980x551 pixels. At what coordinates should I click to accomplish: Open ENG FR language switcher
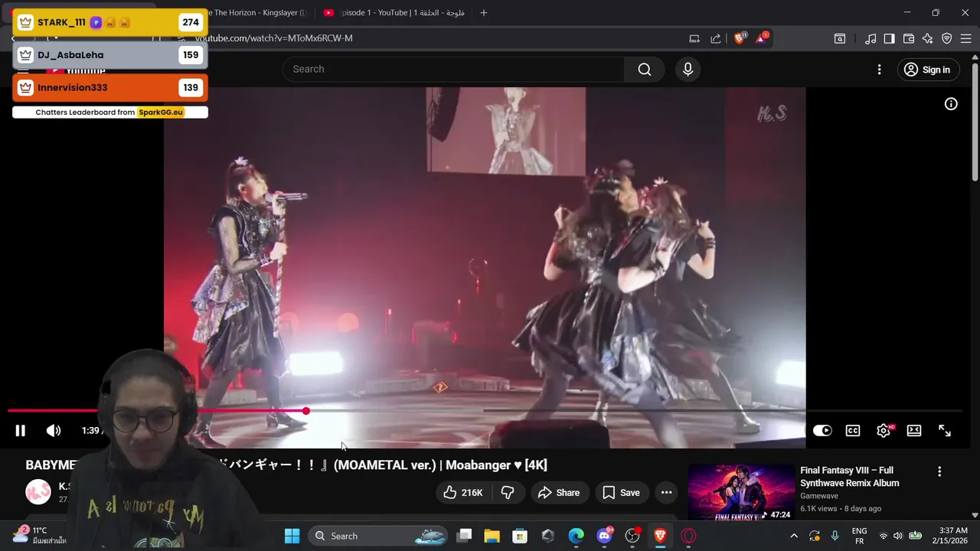point(860,536)
